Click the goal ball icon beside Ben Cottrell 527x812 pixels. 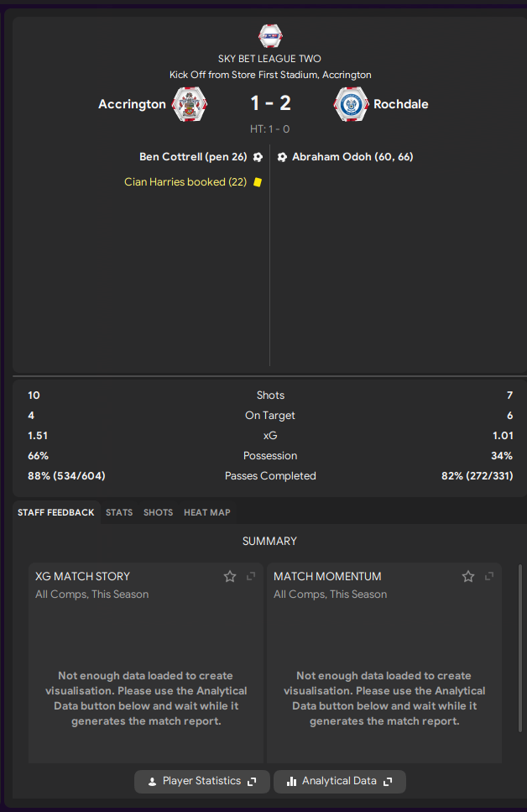point(258,157)
